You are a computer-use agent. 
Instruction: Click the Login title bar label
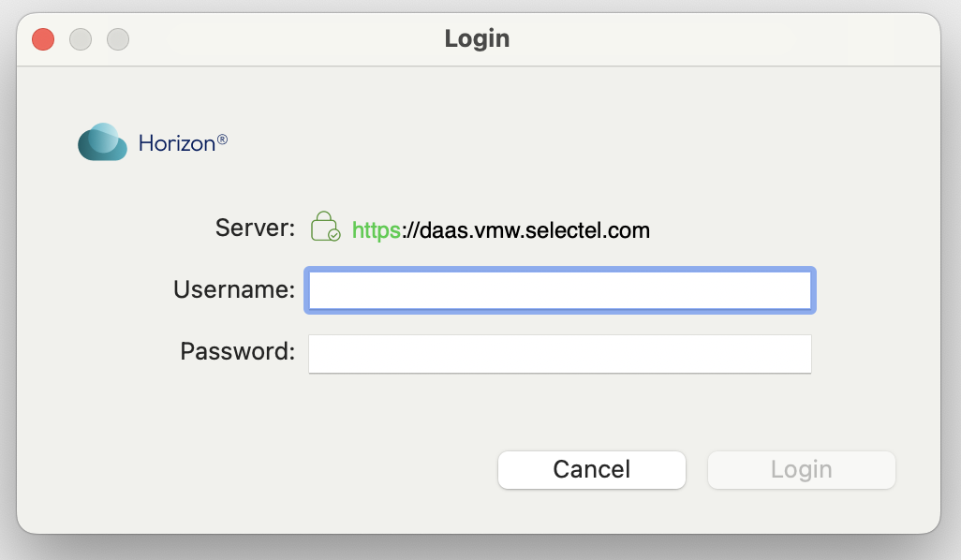[x=477, y=38]
